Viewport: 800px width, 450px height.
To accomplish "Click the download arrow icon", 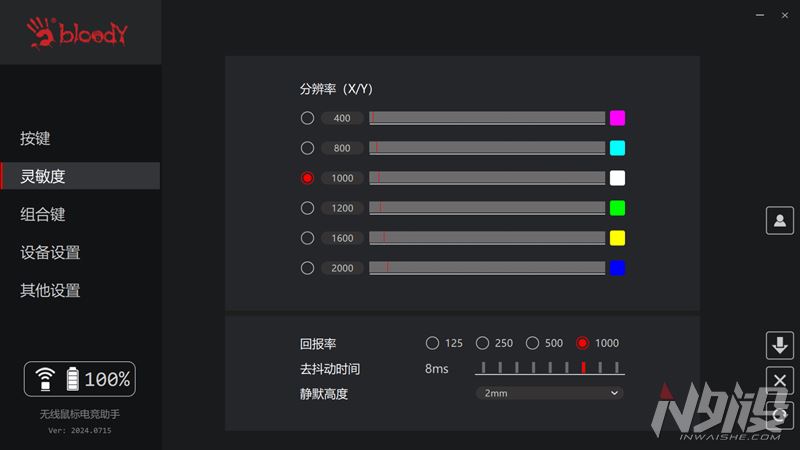I will 779,346.
